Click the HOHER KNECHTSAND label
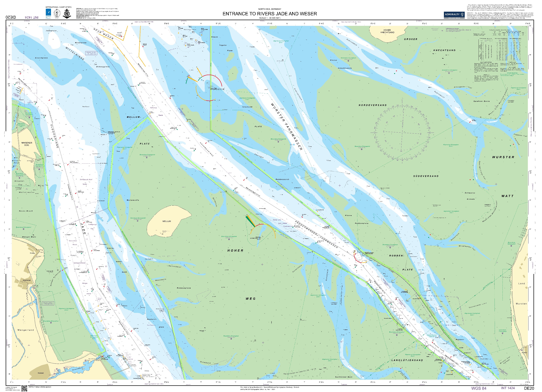Image resolution: width=542 pixels, height=392 pixels. [x=387, y=31]
